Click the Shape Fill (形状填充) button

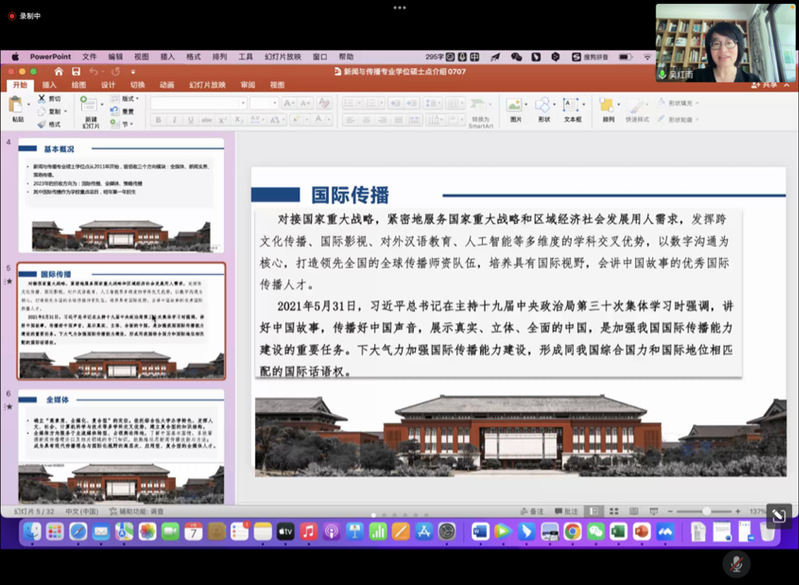[x=679, y=102]
